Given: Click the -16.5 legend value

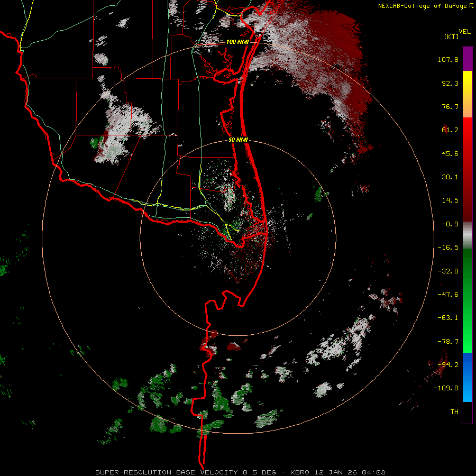Looking at the screenshot, I should tap(448, 248).
